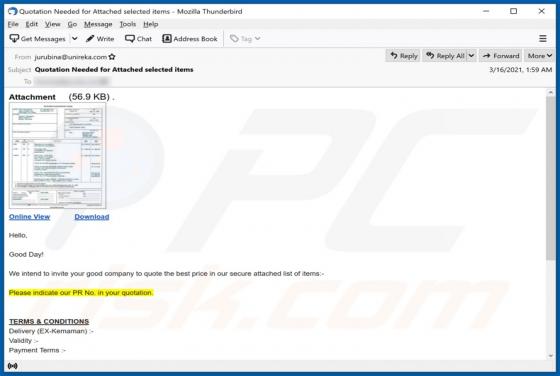The height and width of the screenshot is (376, 560).
Task: Open the Message menu
Action: pyautogui.click(x=98, y=24)
